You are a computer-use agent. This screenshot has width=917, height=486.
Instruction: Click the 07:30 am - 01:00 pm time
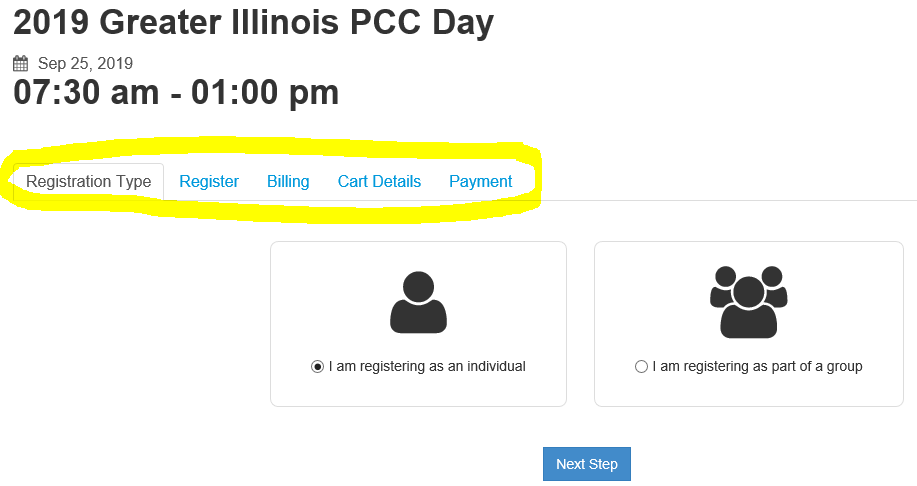pyautogui.click(x=176, y=93)
